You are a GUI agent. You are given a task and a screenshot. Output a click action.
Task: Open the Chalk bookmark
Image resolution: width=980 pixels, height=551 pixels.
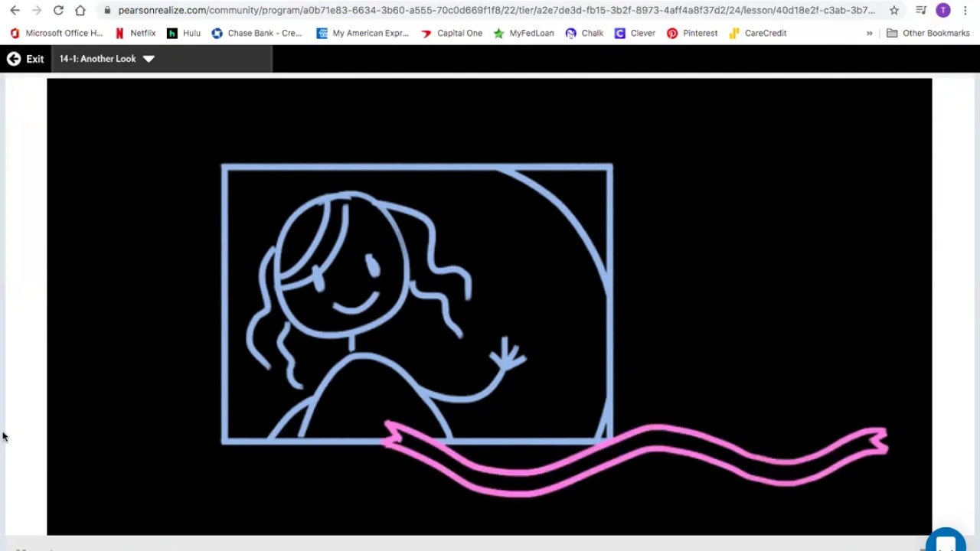tap(584, 33)
